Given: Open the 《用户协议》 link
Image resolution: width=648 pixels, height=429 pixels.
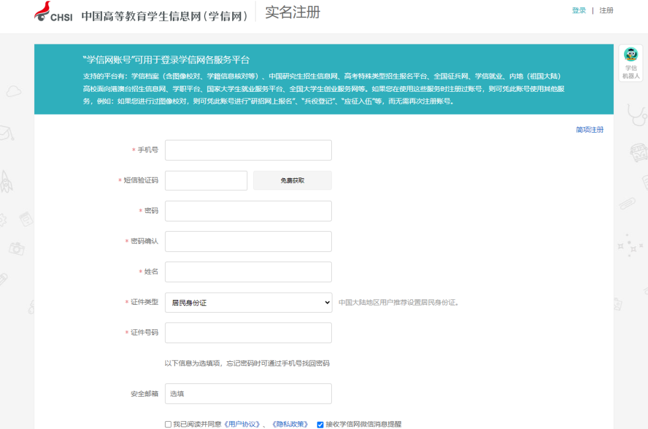Looking at the screenshot, I should 242,424.
